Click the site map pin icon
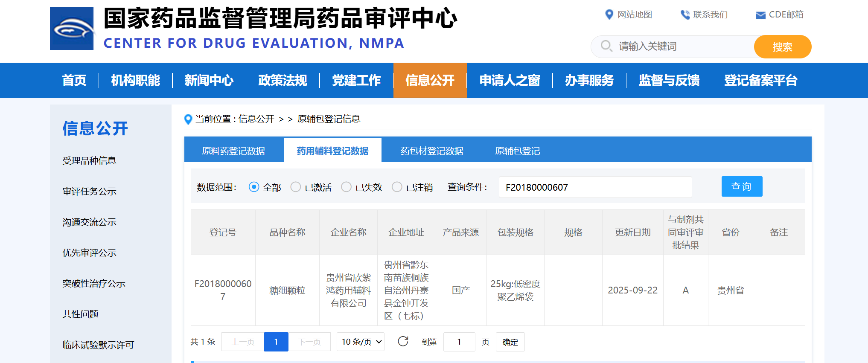Image resolution: width=868 pixels, height=363 pixels. pyautogui.click(x=609, y=15)
